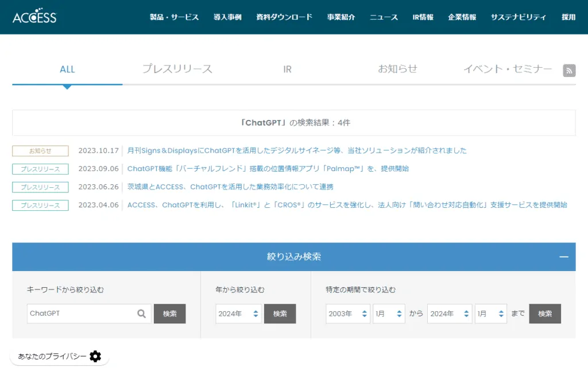Collapse the 絞り込み検索 panel with minus icon

[564, 257]
